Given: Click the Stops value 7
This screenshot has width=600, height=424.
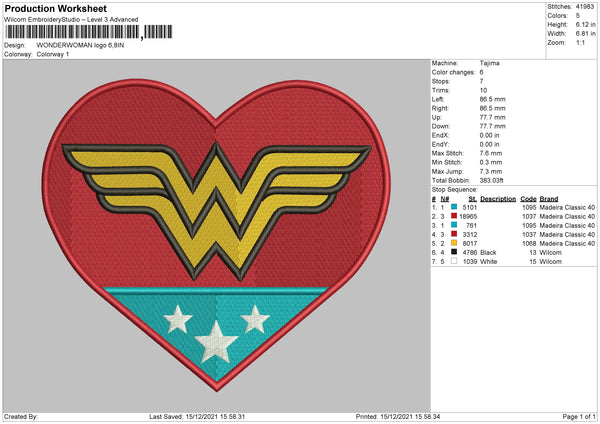Looking at the screenshot, I should click(481, 81).
